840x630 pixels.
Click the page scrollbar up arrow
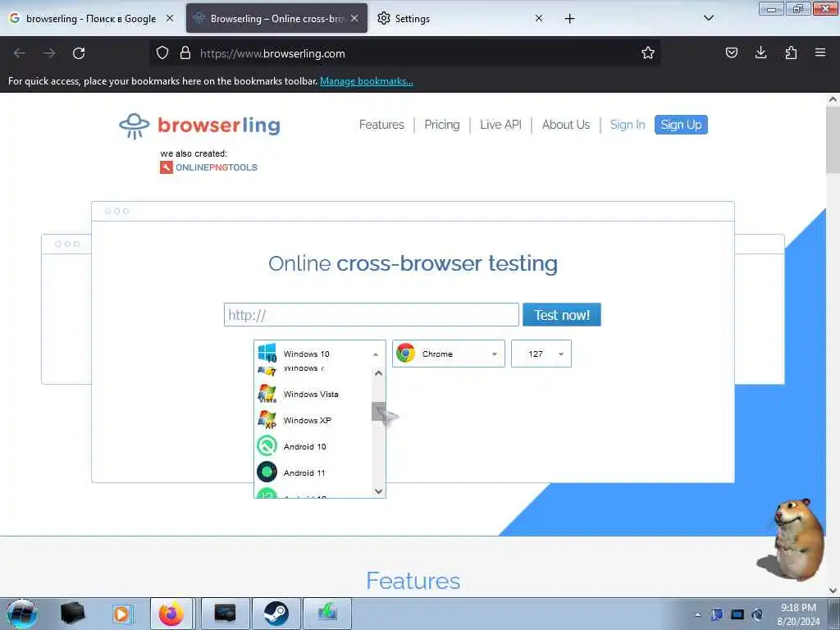833,99
